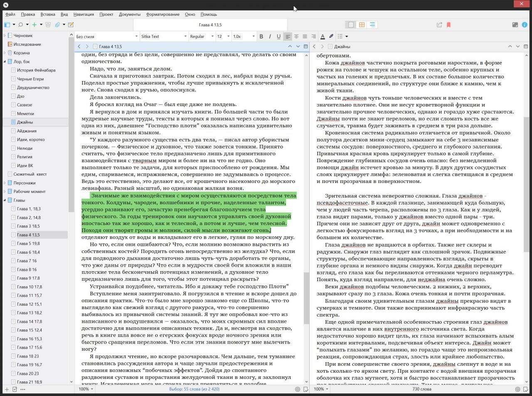Open the Quick Reference notepad icon
532x396 pixels.
tap(71, 25)
